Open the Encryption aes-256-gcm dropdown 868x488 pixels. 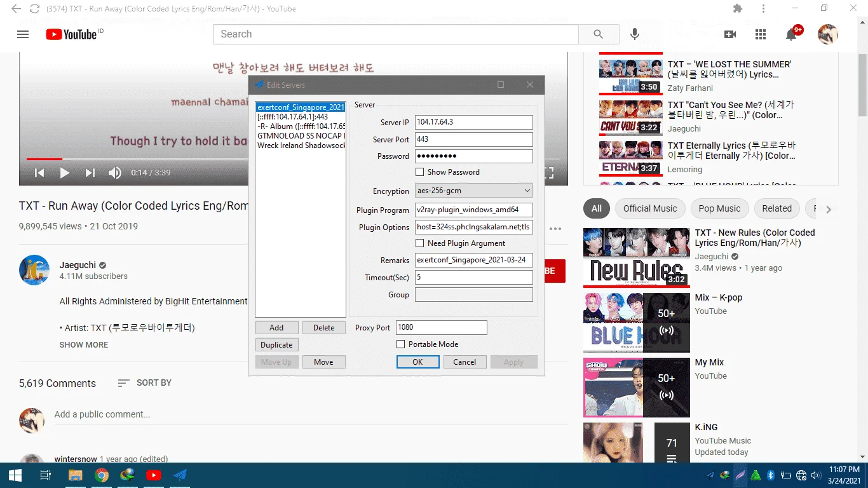(x=474, y=191)
